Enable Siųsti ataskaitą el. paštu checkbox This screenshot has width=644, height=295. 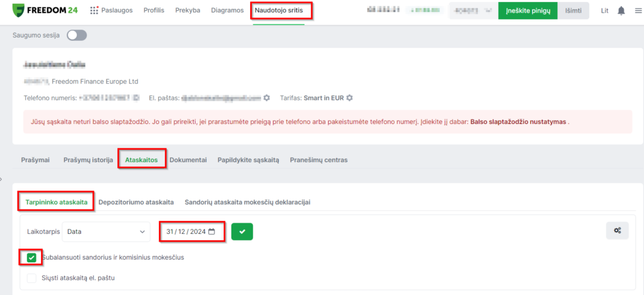[x=31, y=277]
